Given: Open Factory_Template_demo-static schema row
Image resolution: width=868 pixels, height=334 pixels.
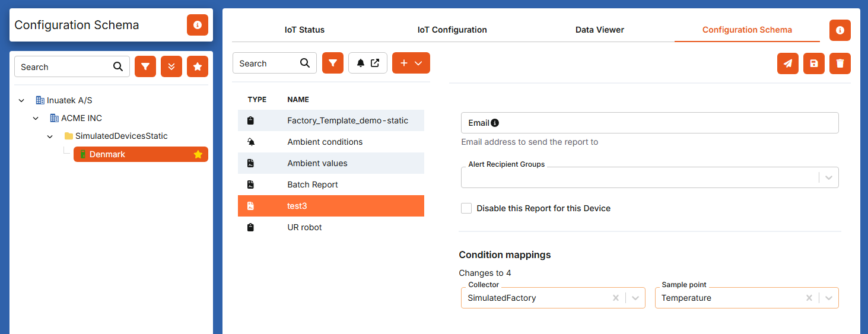Looking at the screenshot, I should (x=331, y=120).
